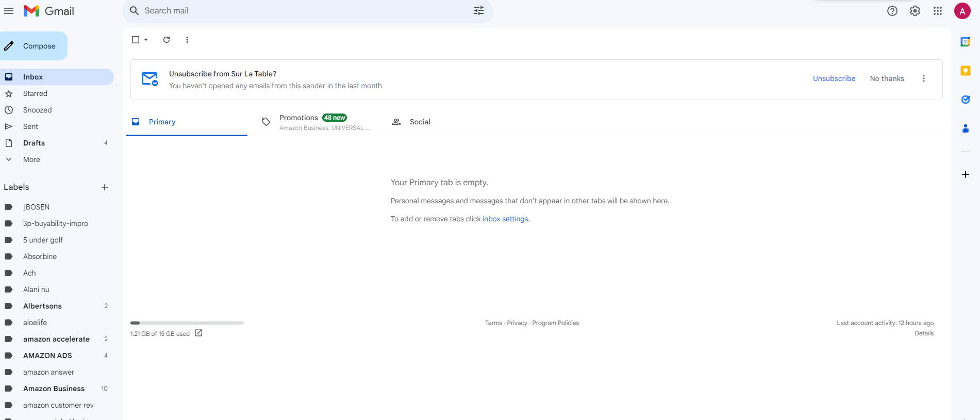
Task: Open Contacts side panel
Action: (966, 128)
